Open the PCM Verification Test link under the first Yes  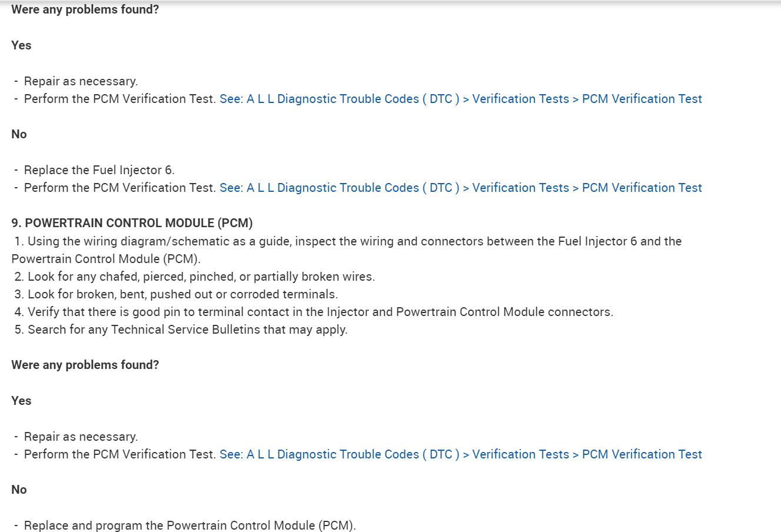pos(460,99)
